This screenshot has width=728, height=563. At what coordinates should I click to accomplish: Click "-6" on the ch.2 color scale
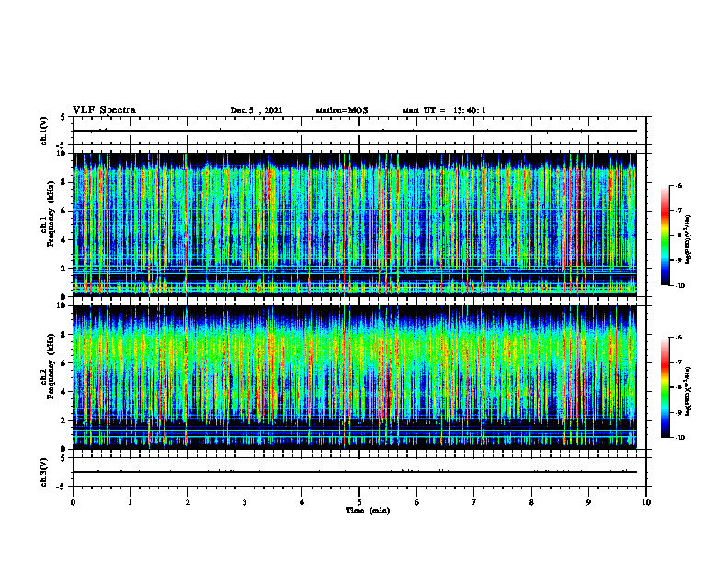(x=678, y=338)
